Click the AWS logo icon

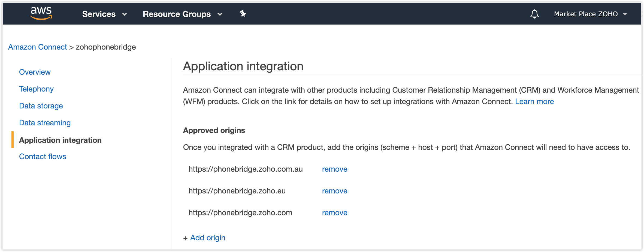tap(41, 13)
